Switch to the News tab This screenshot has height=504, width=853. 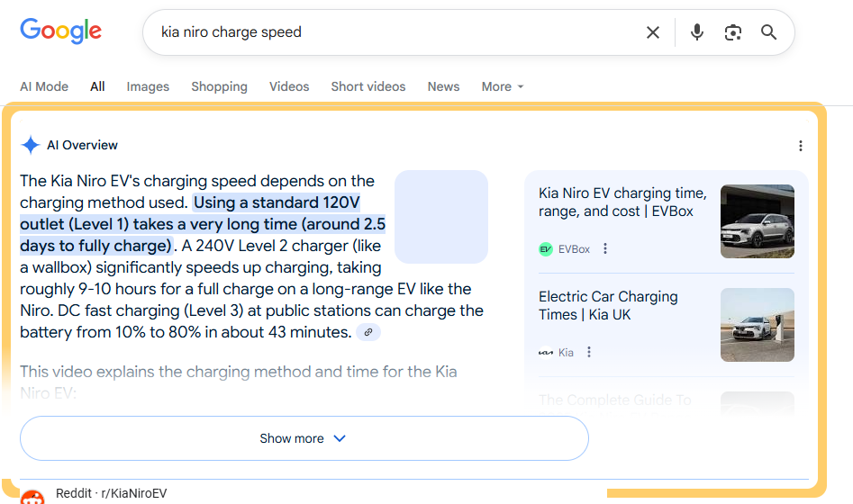(x=443, y=86)
